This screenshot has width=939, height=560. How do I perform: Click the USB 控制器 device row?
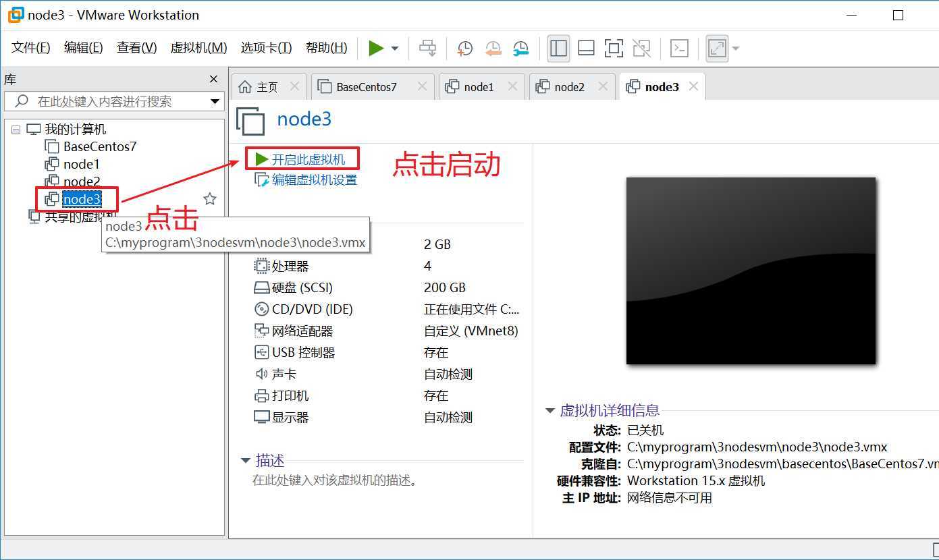coord(385,352)
